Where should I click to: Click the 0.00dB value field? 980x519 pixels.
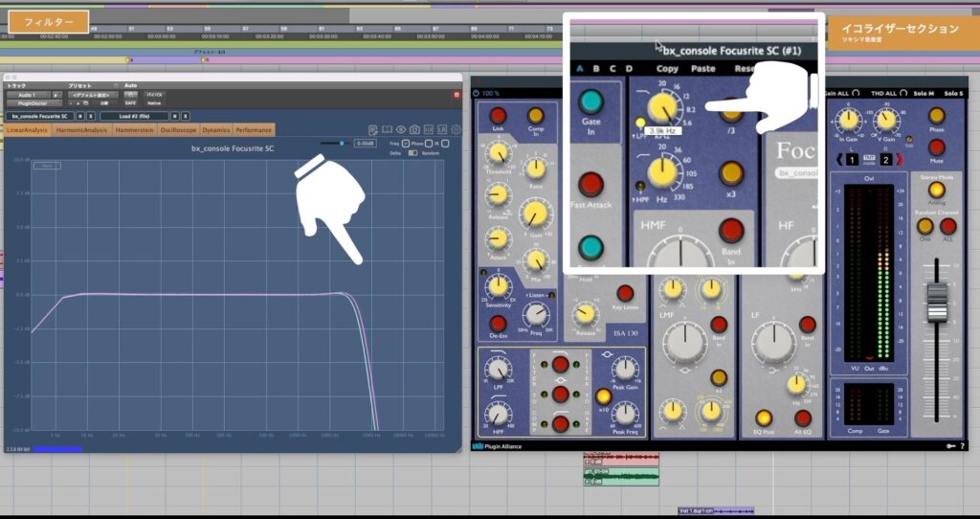click(x=365, y=144)
